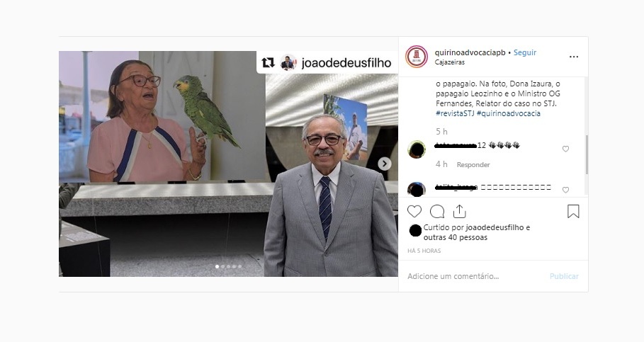The height and width of the screenshot is (342, 644).
Task: Save the post with bookmark icon
Action: [573, 212]
